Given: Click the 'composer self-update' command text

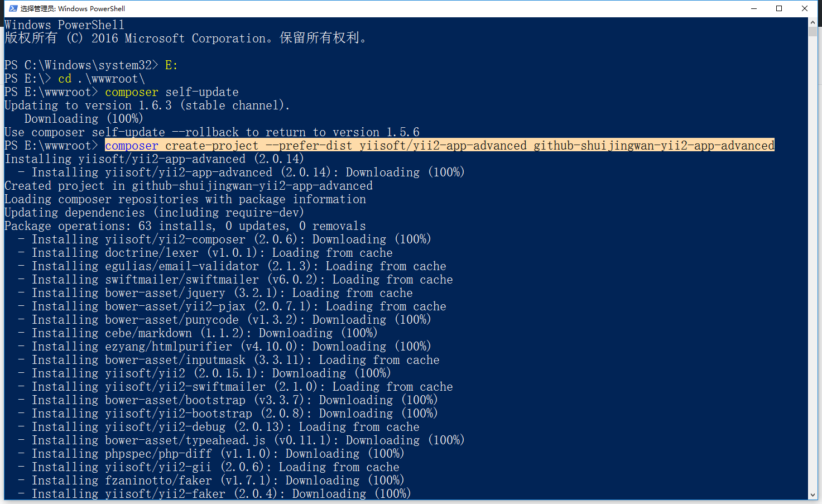Looking at the screenshot, I should pyautogui.click(x=171, y=92).
